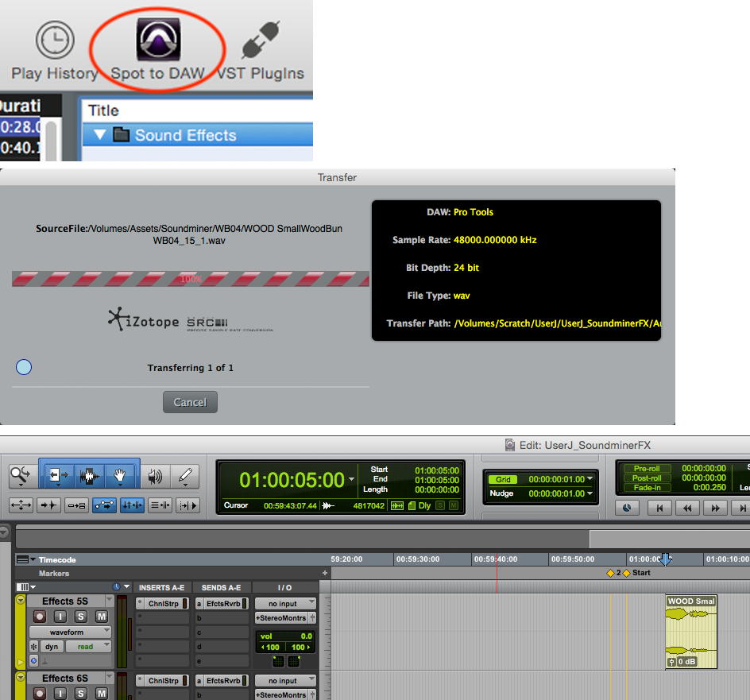Select the Pencil tool
This screenshot has height=700, width=750.
pyautogui.click(x=185, y=476)
